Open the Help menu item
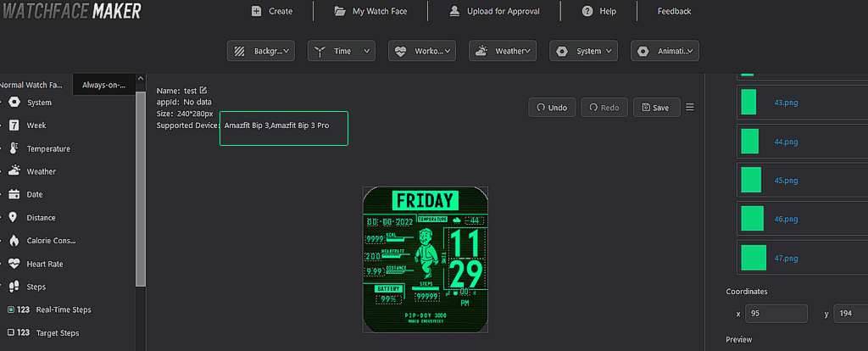 click(x=599, y=11)
